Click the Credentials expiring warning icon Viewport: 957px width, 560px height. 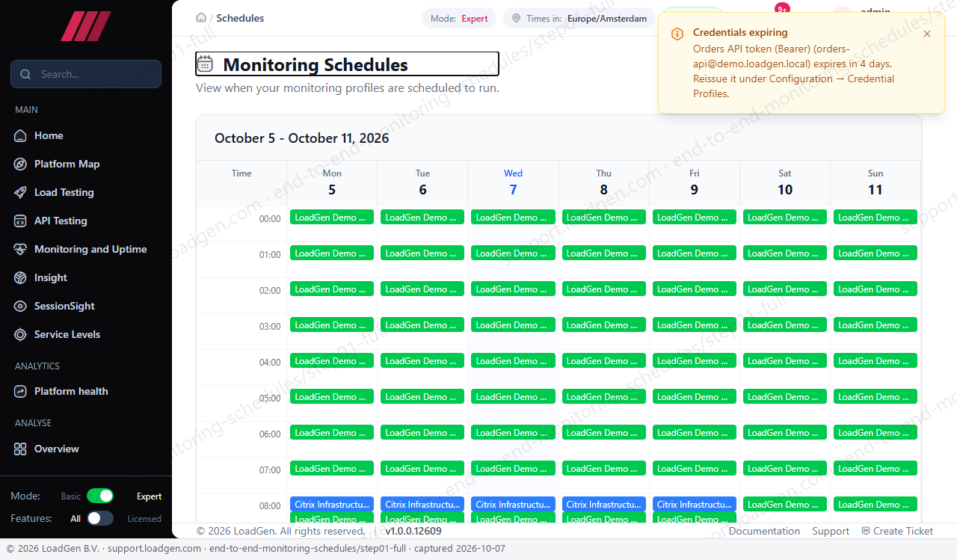(x=677, y=34)
